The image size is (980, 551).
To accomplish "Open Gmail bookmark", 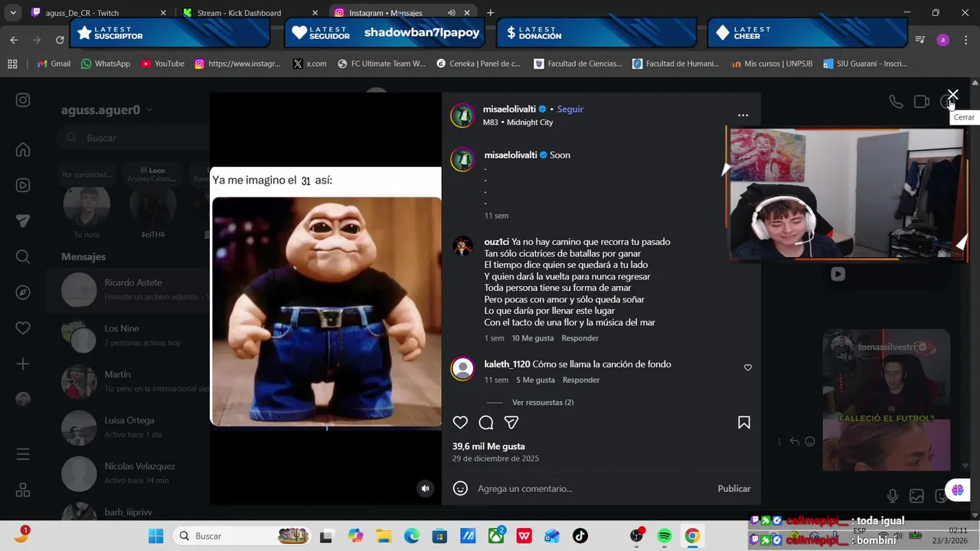I will [x=54, y=64].
